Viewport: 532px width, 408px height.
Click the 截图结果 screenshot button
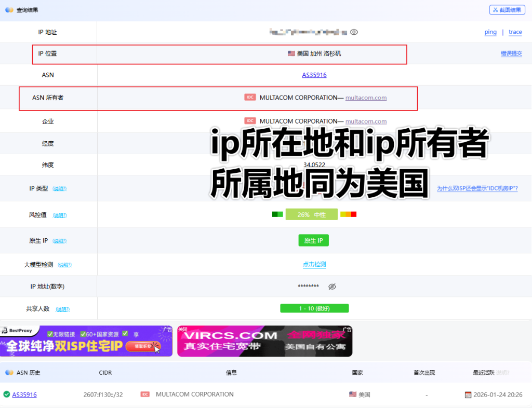pos(507,10)
